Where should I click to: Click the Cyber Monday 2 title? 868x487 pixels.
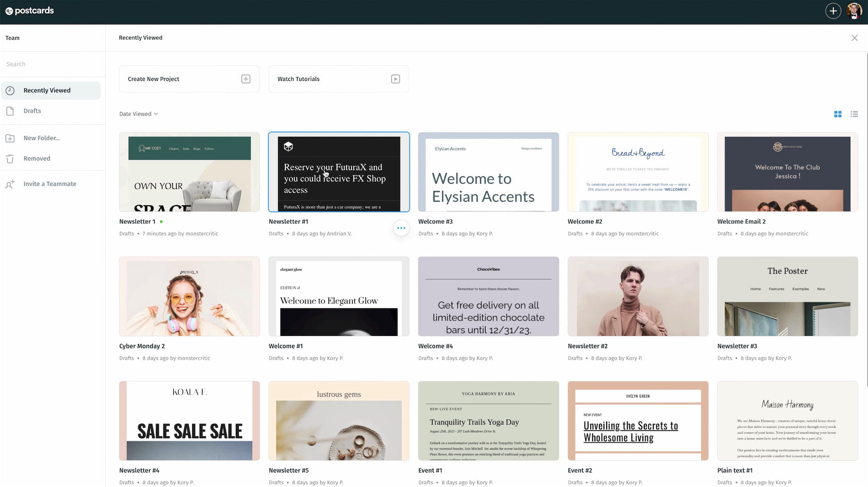[x=142, y=346]
